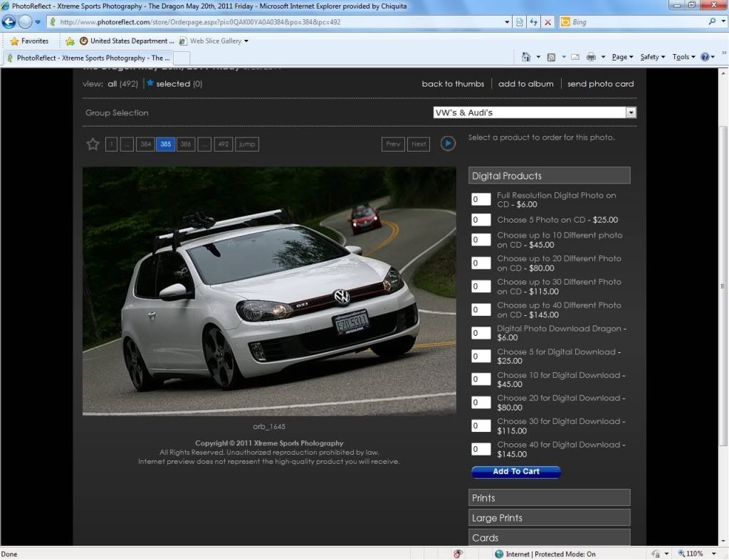Click the Print icon
Image resolution: width=729 pixels, height=560 pixels.
591,57
